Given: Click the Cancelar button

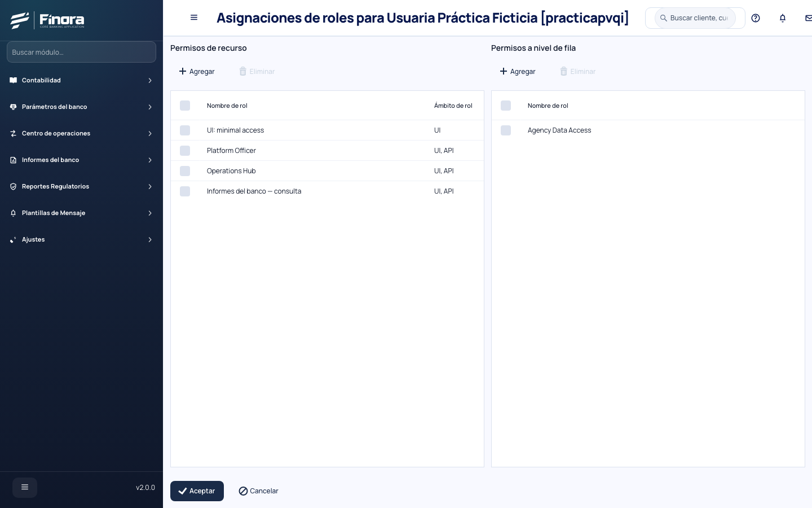Looking at the screenshot, I should (x=258, y=491).
